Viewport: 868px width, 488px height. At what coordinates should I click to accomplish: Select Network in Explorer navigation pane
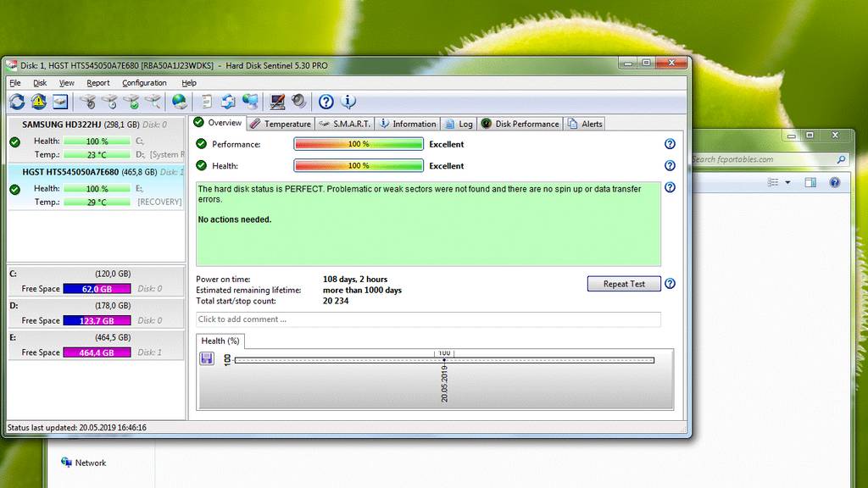click(84, 463)
